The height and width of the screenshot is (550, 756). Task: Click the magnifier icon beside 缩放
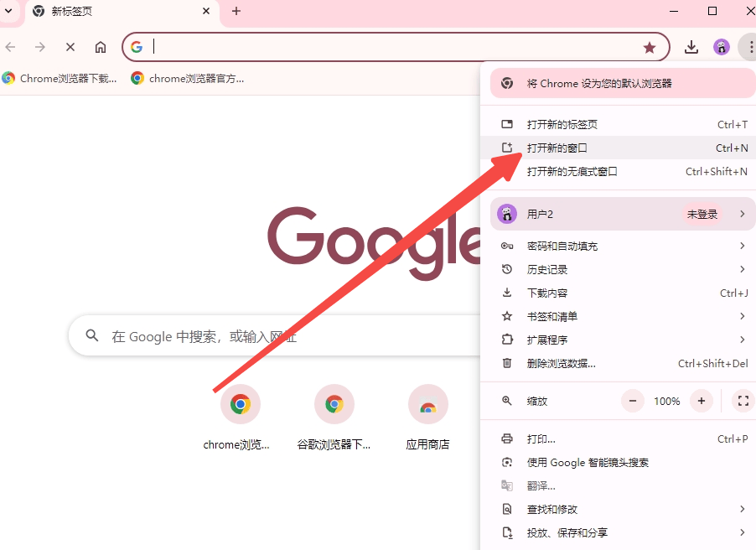click(x=507, y=401)
